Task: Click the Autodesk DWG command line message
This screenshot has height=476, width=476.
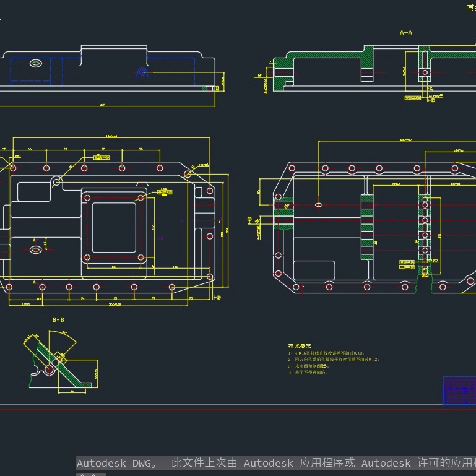Action: [x=275, y=463]
